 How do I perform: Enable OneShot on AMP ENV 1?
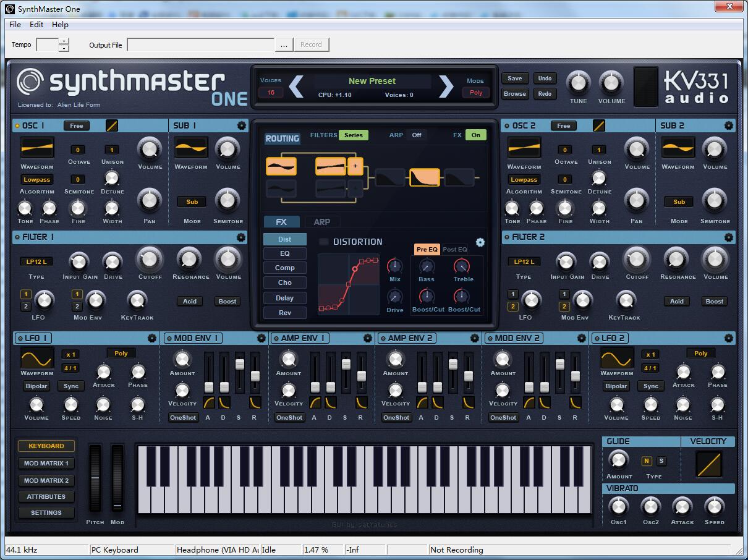289,417
